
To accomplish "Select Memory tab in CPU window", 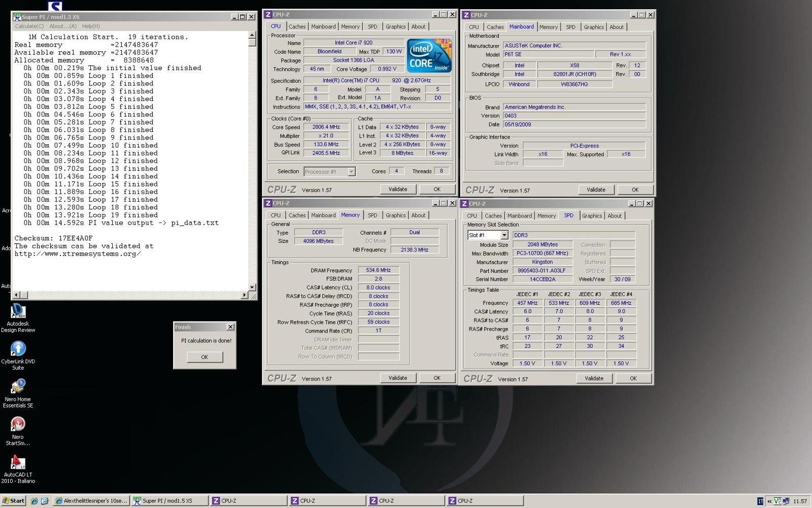I will point(350,27).
